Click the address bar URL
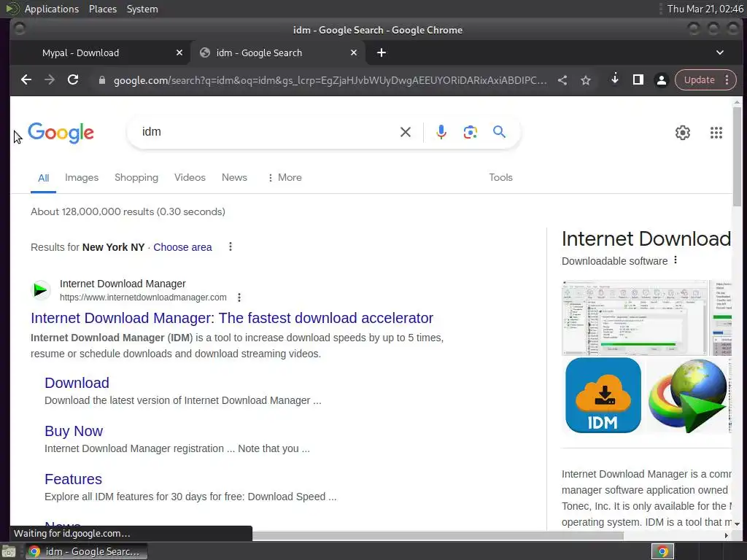Image resolution: width=747 pixels, height=560 pixels. click(330, 80)
